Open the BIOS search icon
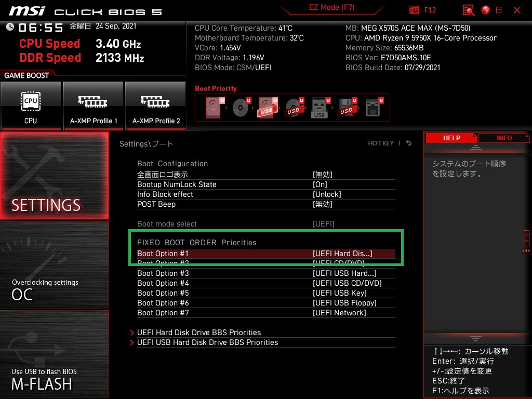The width and height of the screenshot is (532, 399). click(x=469, y=10)
